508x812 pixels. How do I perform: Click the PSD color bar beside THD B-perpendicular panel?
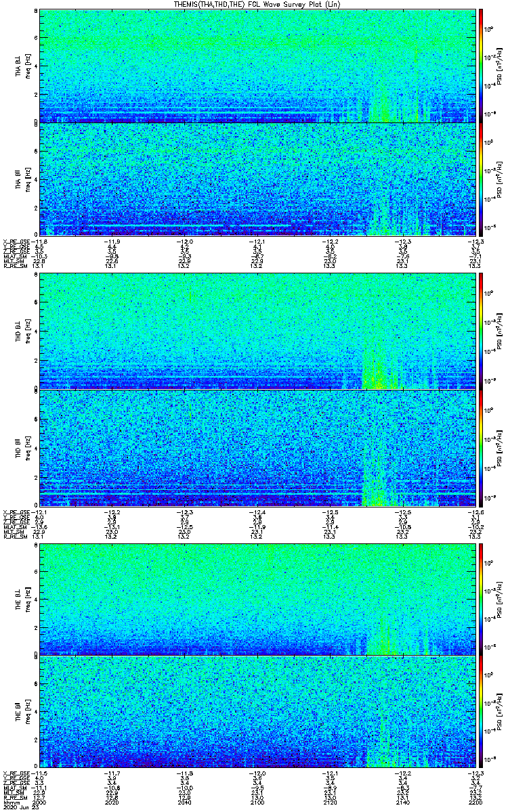(x=482, y=331)
